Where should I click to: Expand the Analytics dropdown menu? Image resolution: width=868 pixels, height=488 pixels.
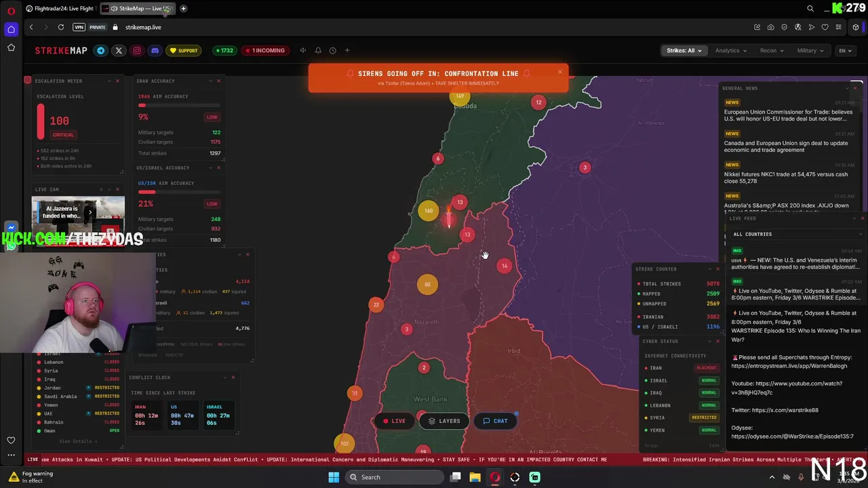730,50
